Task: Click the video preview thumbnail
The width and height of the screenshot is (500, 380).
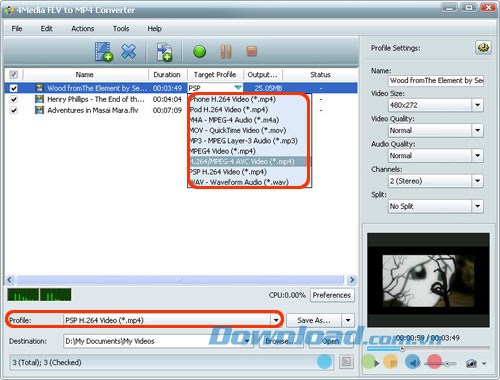Action: pyautogui.click(x=428, y=280)
